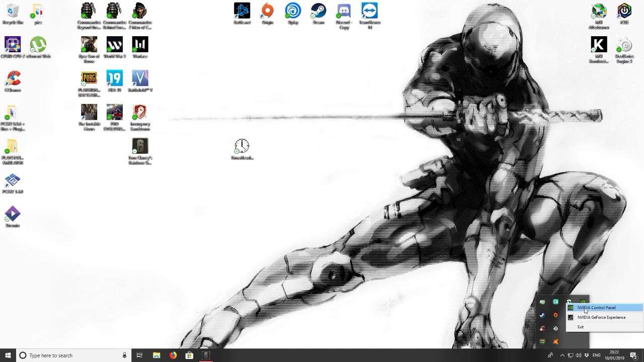The height and width of the screenshot is (362, 644).
Task: Click the Cortana microphone icon
Action: (x=124, y=355)
